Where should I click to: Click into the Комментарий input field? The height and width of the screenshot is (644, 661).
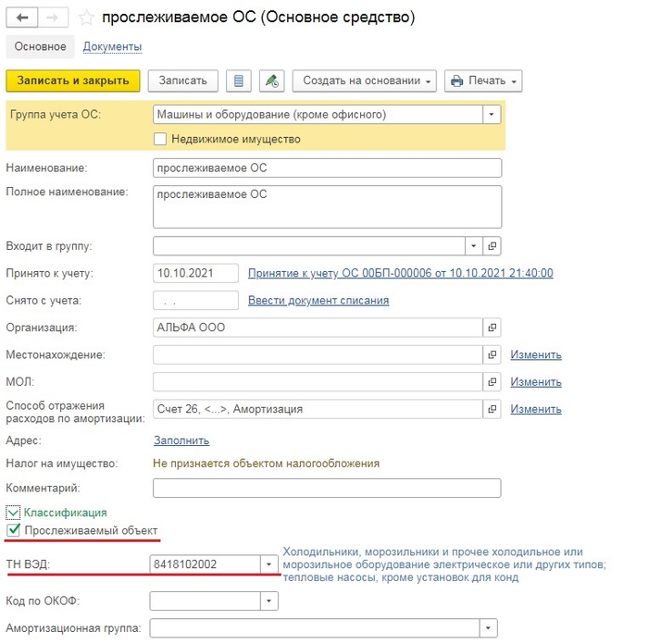pyautogui.click(x=326, y=488)
